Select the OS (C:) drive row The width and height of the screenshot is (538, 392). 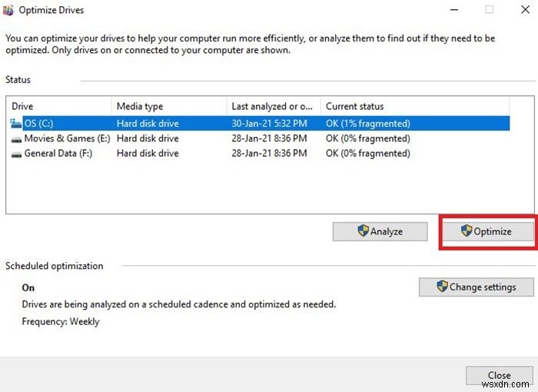[260, 124]
